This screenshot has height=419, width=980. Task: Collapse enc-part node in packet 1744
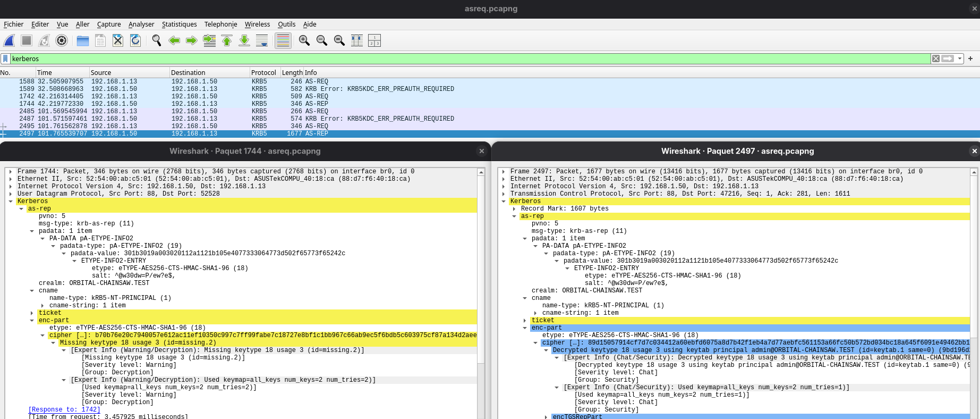tap(32, 320)
